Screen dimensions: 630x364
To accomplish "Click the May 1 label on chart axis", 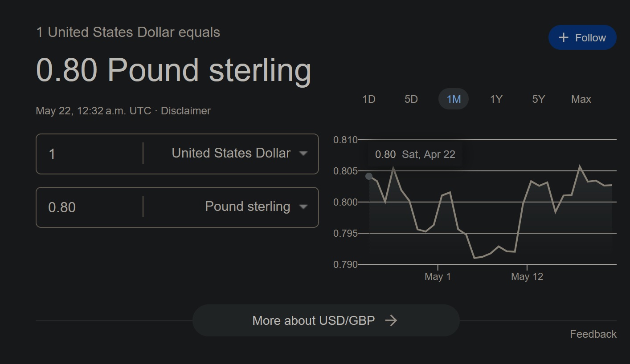I will click(x=438, y=277).
